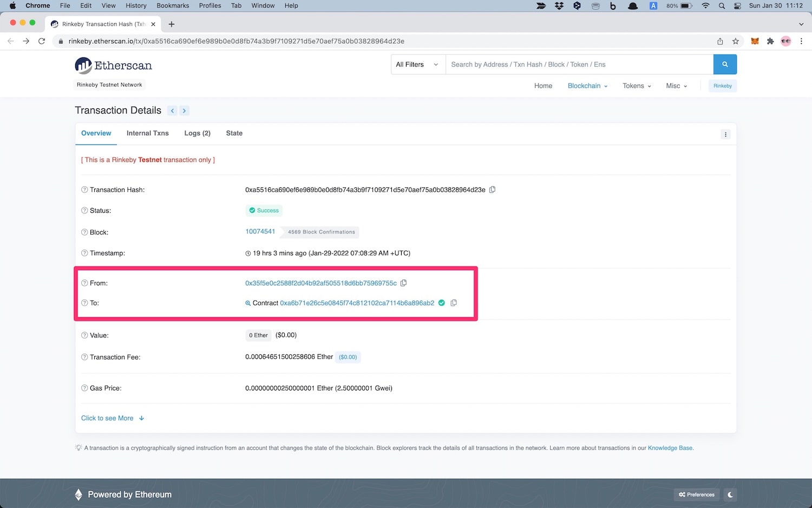This screenshot has width=812, height=508.
Task: Open the All Filters dropdown
Action: tap(418, 64)
